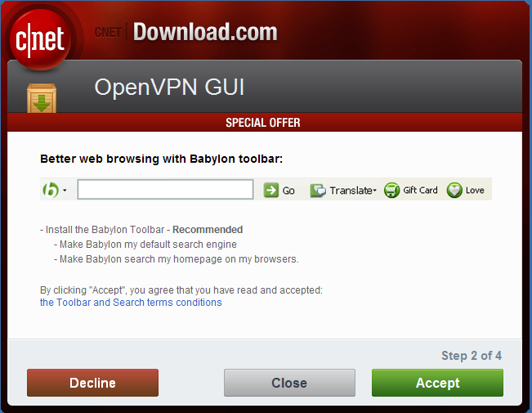The width and height of the screenshot is (532, 413).
Task: Click the package download box icon
Action: point(42,98)
